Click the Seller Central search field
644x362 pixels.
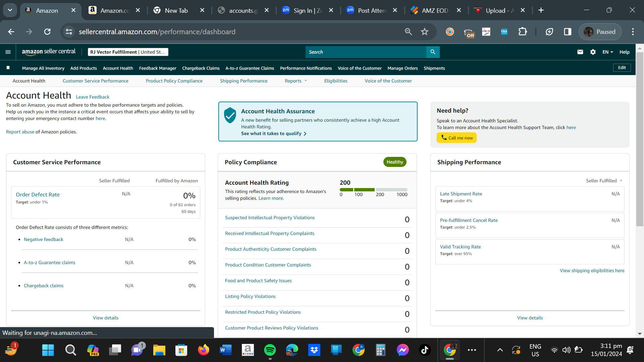366,52
